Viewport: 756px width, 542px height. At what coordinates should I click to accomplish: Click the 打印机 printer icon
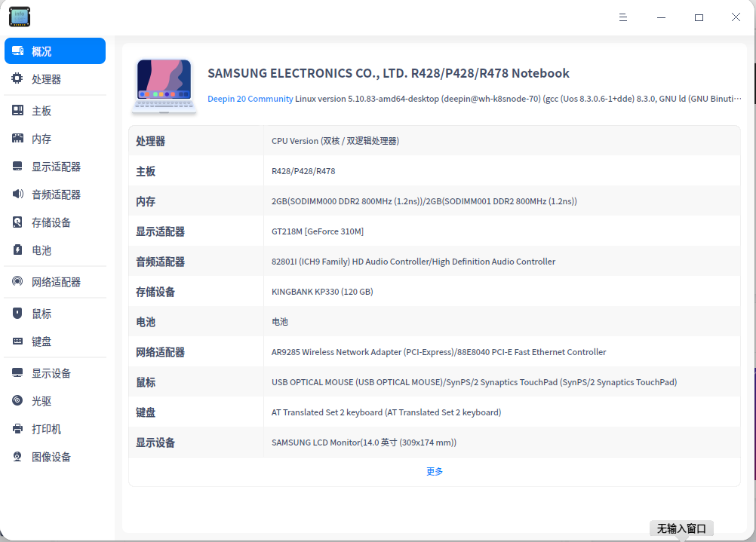click(17, 428)
